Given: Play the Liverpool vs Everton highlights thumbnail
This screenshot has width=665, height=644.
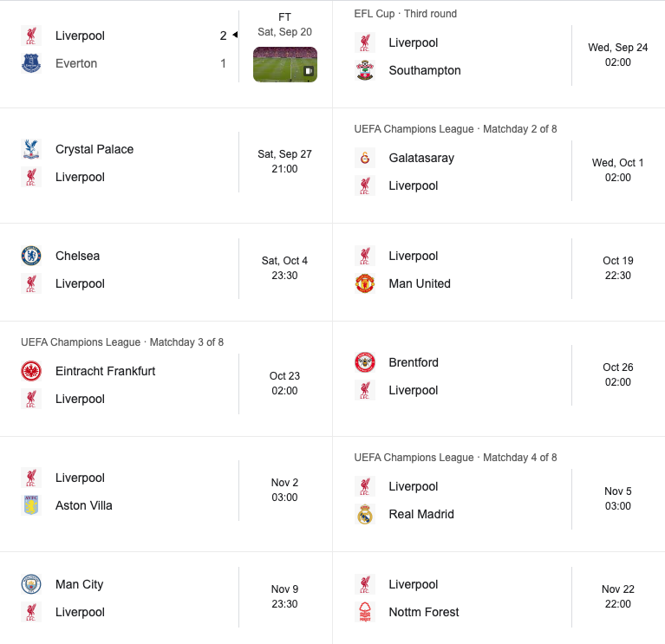Looking at the screenshot, I should 285,64.
